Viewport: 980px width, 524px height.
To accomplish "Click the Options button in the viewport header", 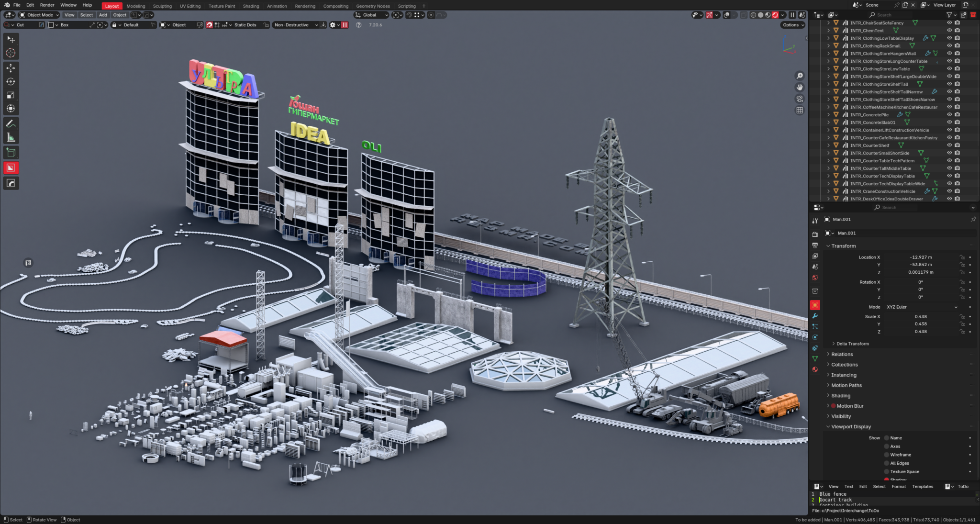I will (x=792, y=25).
